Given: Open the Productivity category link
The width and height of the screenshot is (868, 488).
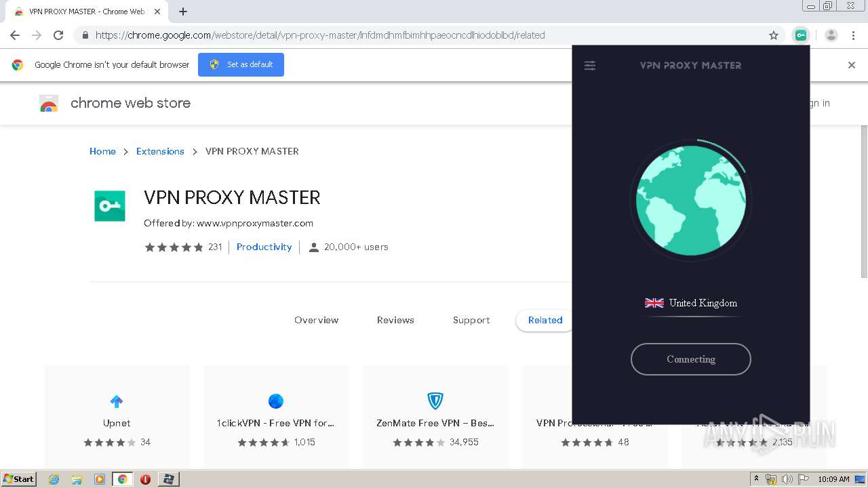Looking at the screenshot, I should point(264,247).
